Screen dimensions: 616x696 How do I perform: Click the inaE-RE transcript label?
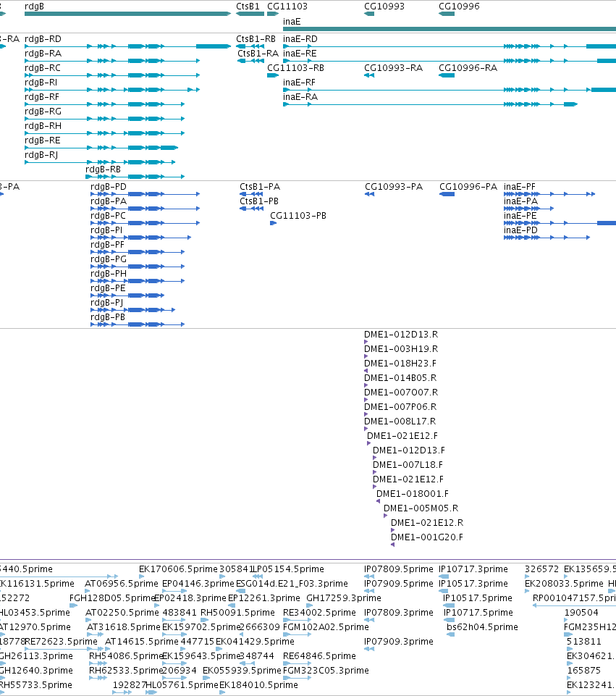coord(300,54)
